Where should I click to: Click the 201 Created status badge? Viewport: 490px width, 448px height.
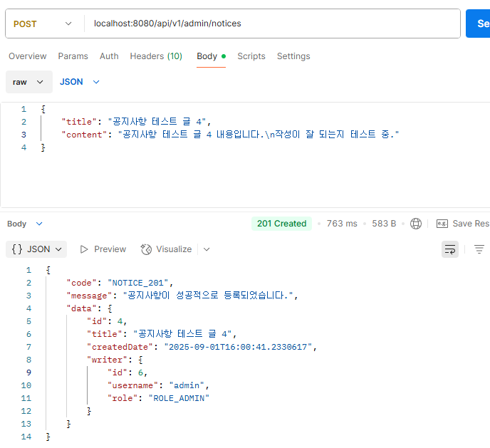[x=281, y=224]
